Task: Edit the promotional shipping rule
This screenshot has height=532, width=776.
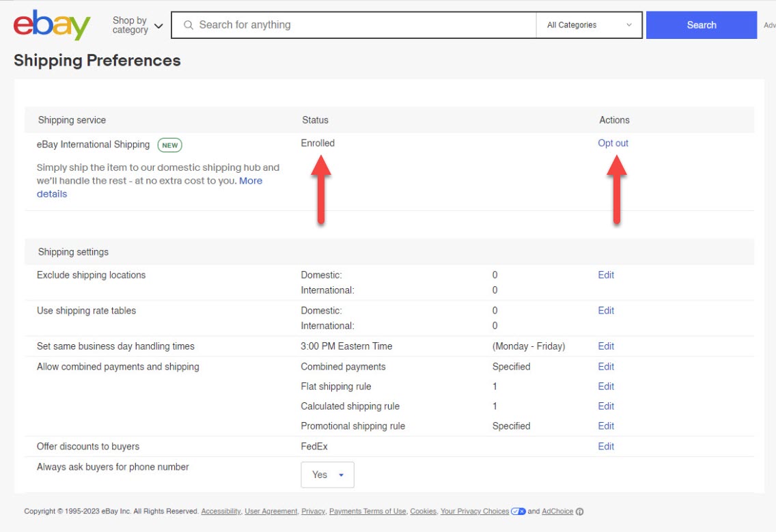Action: (605, 425)
